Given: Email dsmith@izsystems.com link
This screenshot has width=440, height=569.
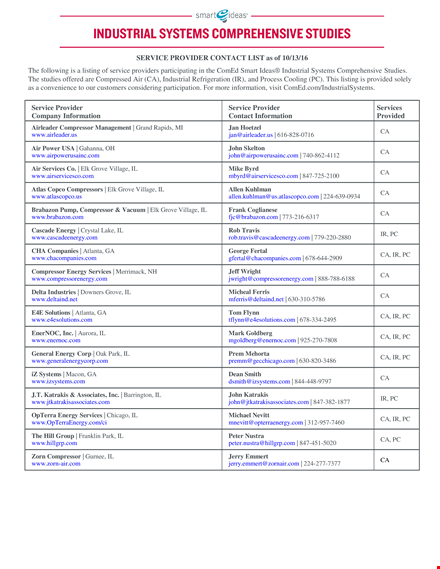Looking at the screenshot, I should [x=259, y=381].
